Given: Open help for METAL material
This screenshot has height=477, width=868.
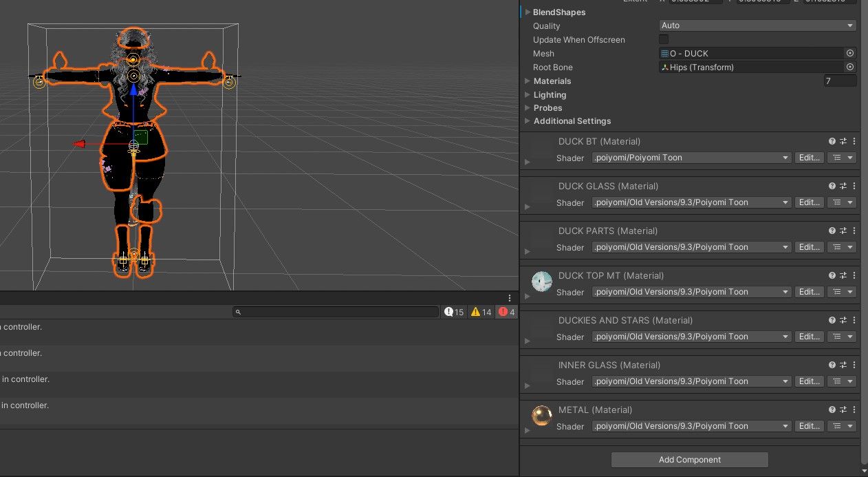Looking at the screenshot, I should [832, 410].
